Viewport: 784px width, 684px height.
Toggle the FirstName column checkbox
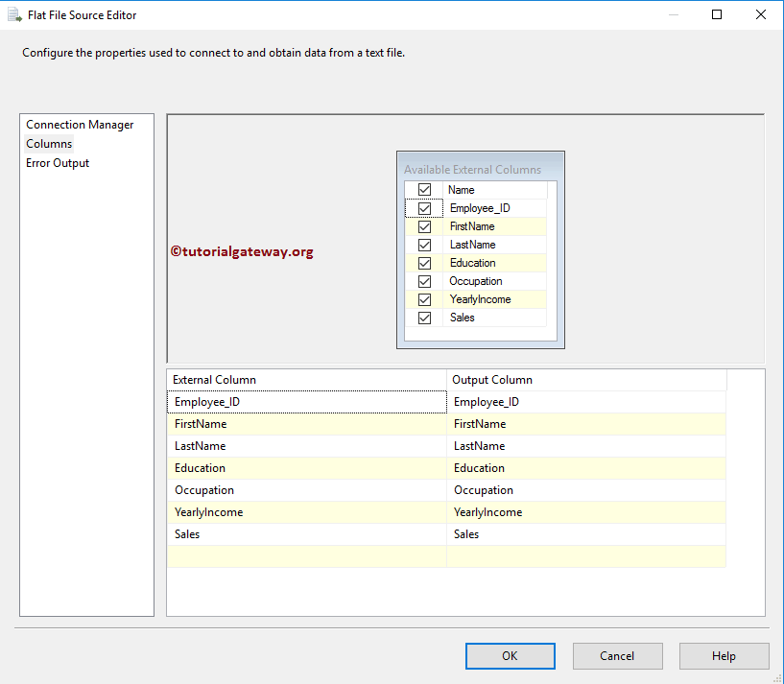click(x=424, y=225)
